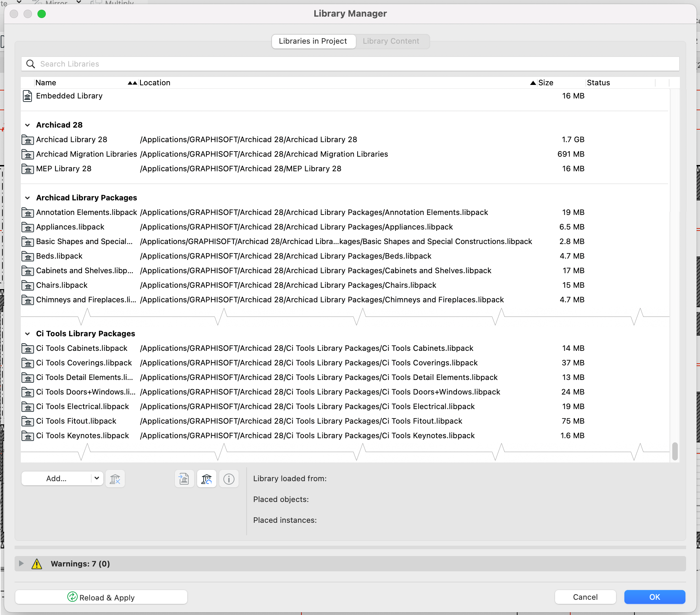The width and height of the screenshot is (700, 615).
Task: Click the library information icon
Action: (x=229, y=479)
